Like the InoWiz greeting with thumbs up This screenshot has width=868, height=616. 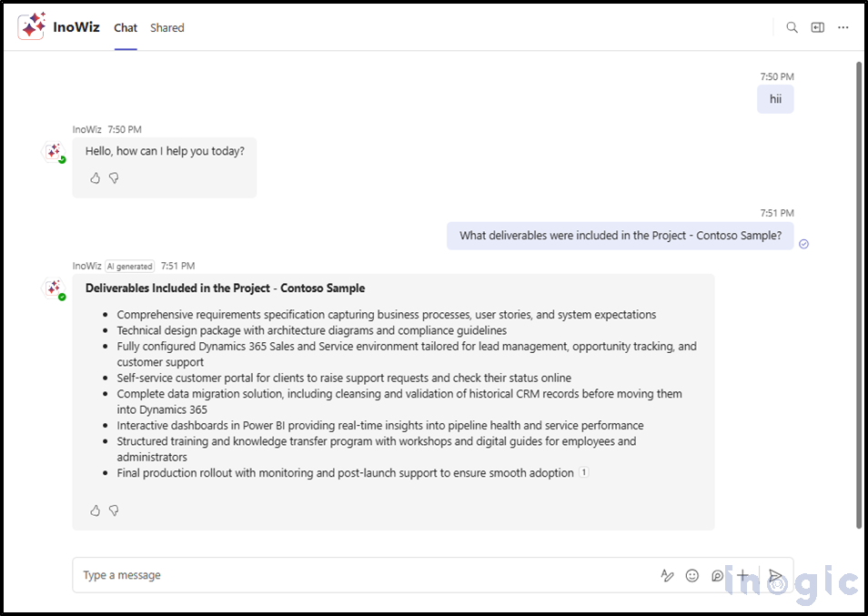click(95, 177)
